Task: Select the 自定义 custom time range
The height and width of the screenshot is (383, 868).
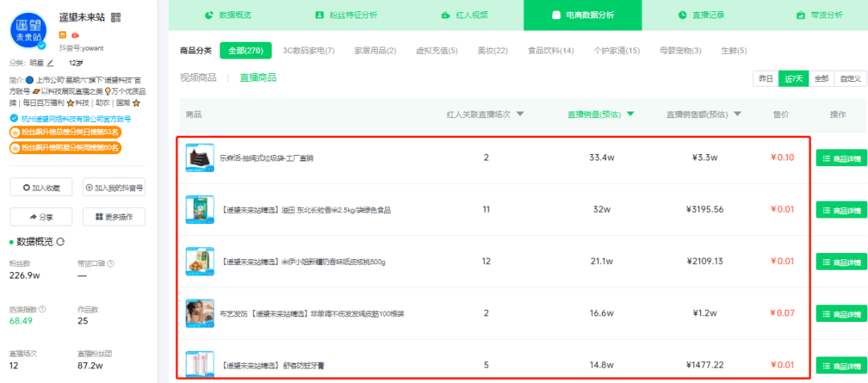Action: [x=850, y=79]
